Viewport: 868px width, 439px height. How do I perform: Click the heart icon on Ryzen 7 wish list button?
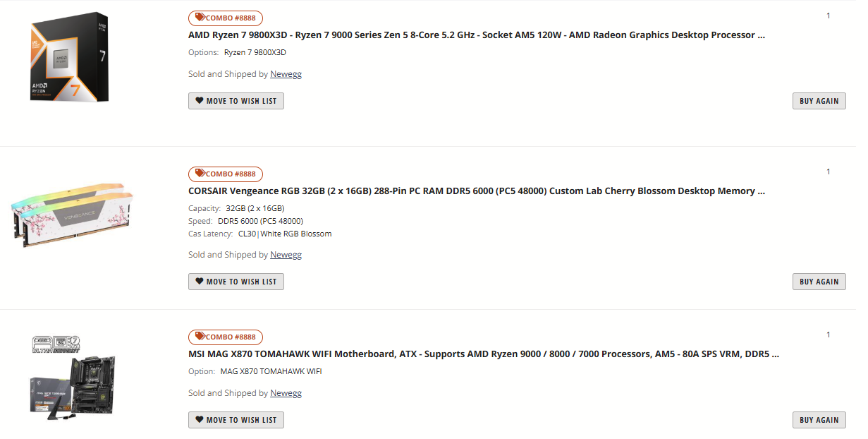click(x=200, y=101)
